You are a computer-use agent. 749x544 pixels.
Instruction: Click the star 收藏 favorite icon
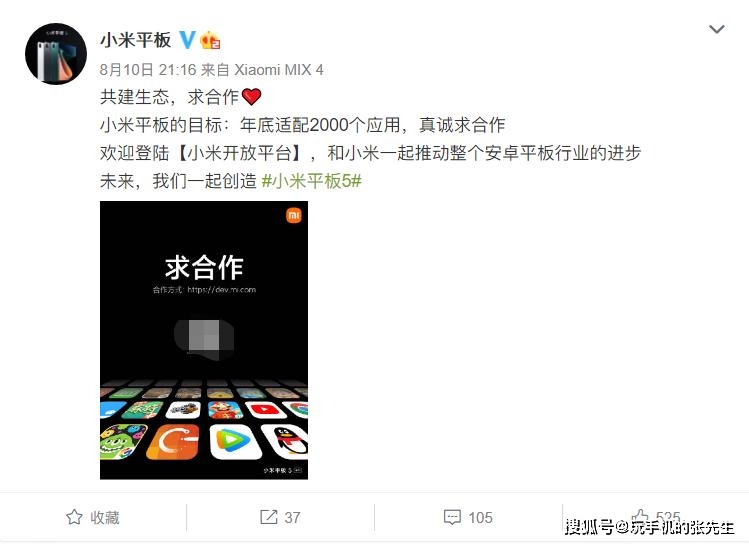point(74,517)
